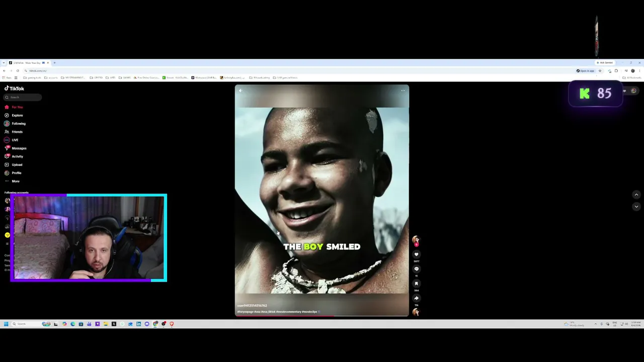Open the Activity notifications

[14, 156]
